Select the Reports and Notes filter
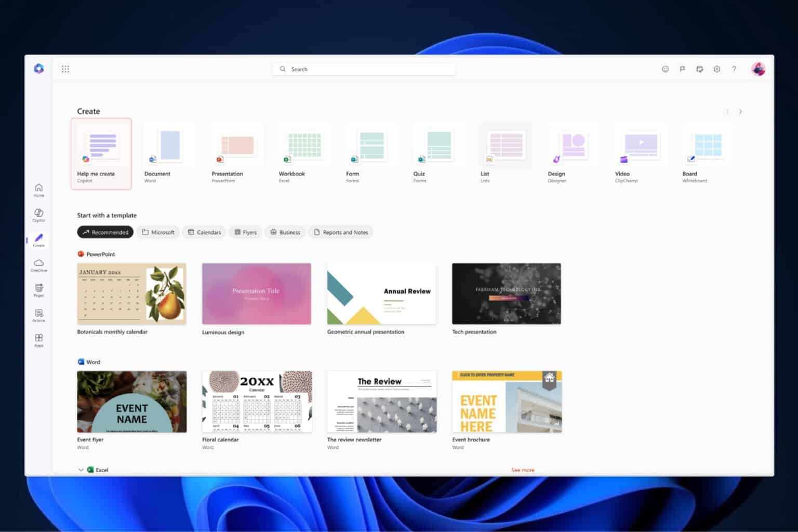The image size is (798, 532). (x=341, y=232)
